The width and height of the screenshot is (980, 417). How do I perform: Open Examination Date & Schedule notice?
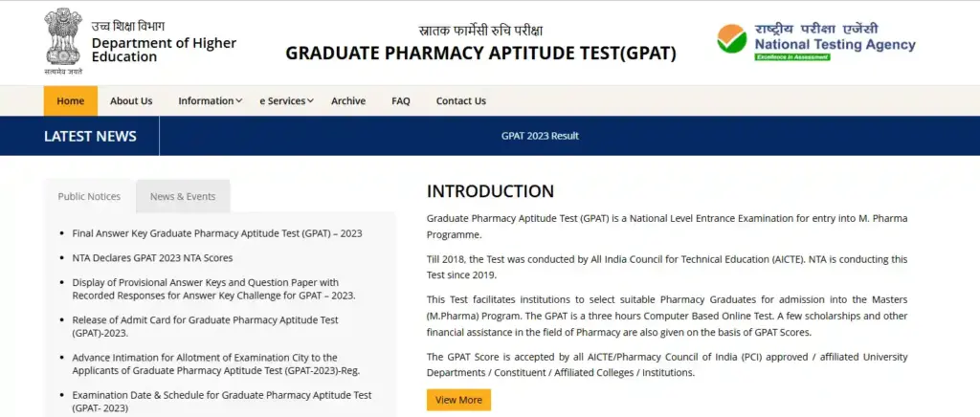point(221,401)
